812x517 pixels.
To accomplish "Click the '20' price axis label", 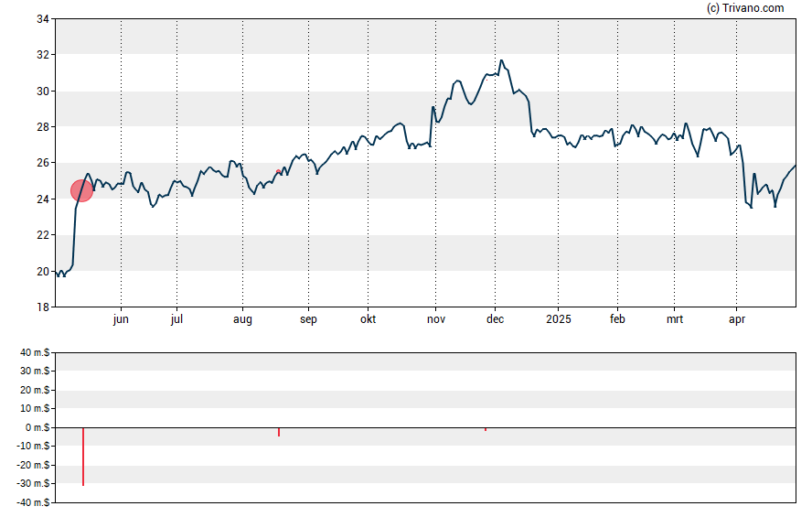I will pyautogui.click(x=43, y=271).
